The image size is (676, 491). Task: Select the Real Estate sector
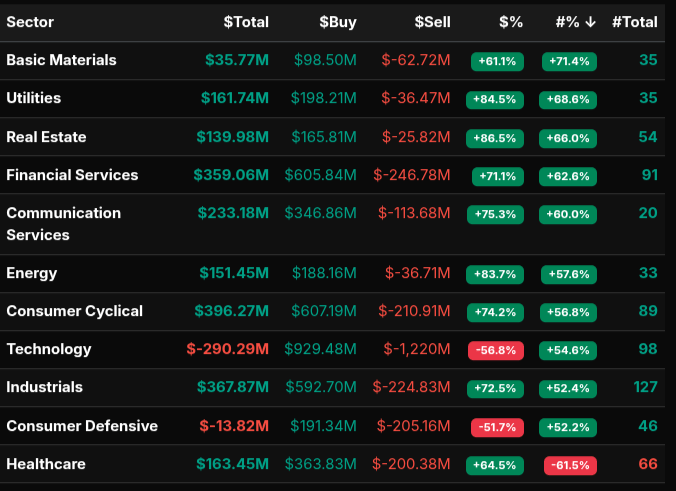(46, 137)
